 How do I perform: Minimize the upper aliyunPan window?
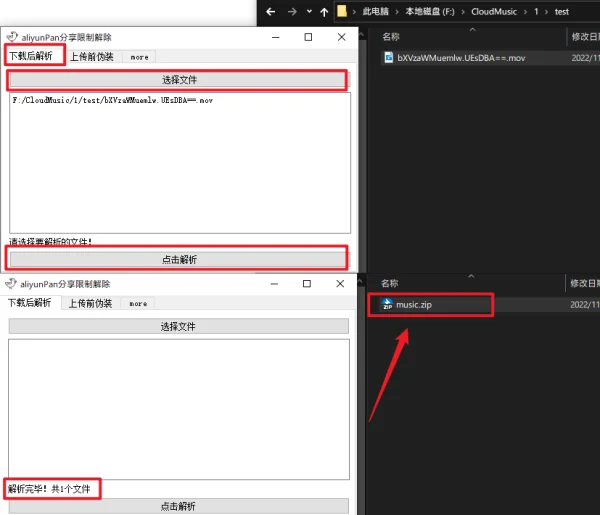pos(276,37)
